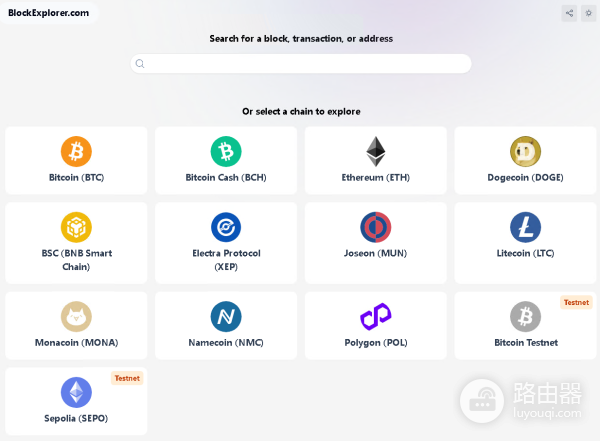
Task: Select the Namecoin N logo icon
Action: (226, 316)
